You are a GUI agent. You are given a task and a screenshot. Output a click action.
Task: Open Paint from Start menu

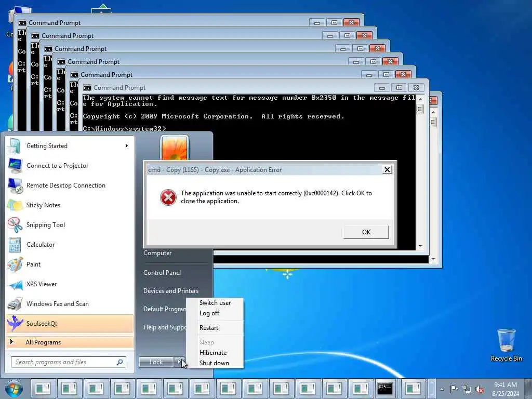click(70, 264)
